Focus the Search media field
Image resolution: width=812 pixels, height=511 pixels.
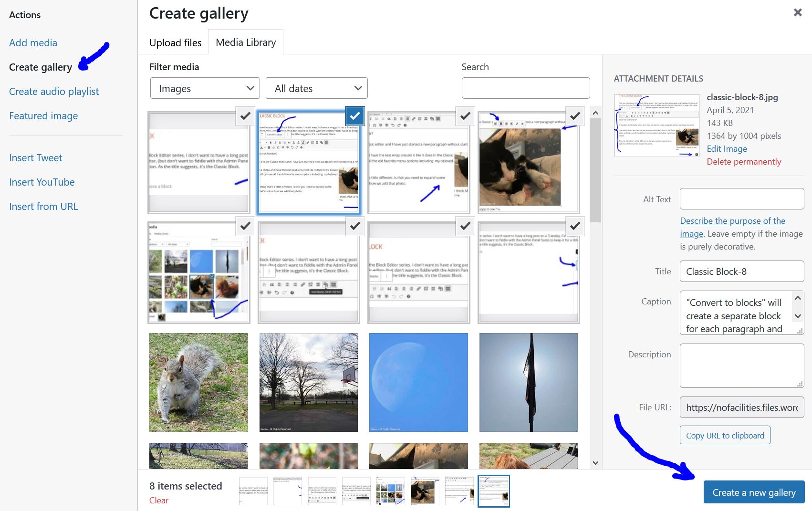(526, 88)
